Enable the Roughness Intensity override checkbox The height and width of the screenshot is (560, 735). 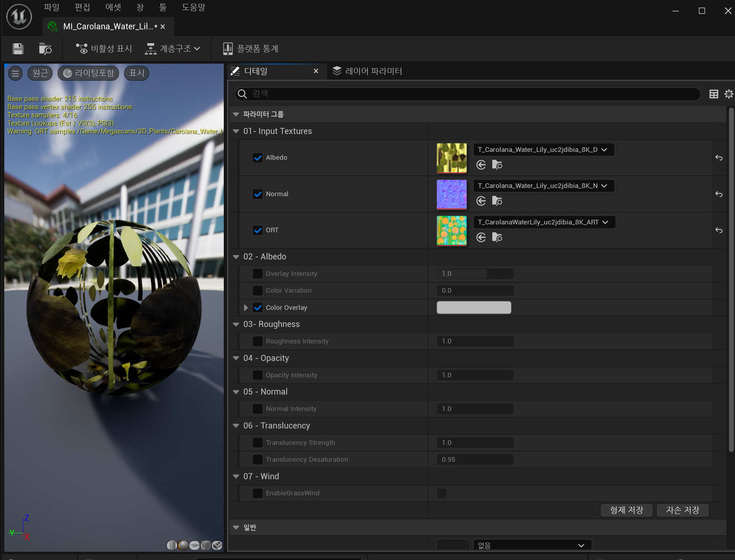click(x=258, y=341)
